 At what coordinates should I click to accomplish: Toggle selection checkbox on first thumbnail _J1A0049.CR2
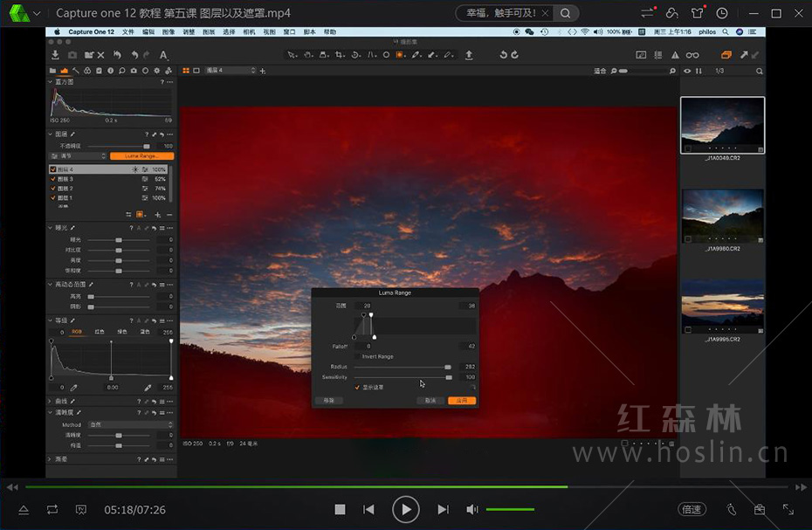coord(688,148)
